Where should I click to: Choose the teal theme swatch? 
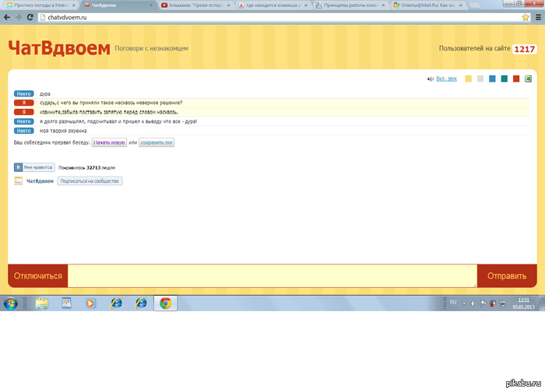pyautogui.click(x=504, y=79)
